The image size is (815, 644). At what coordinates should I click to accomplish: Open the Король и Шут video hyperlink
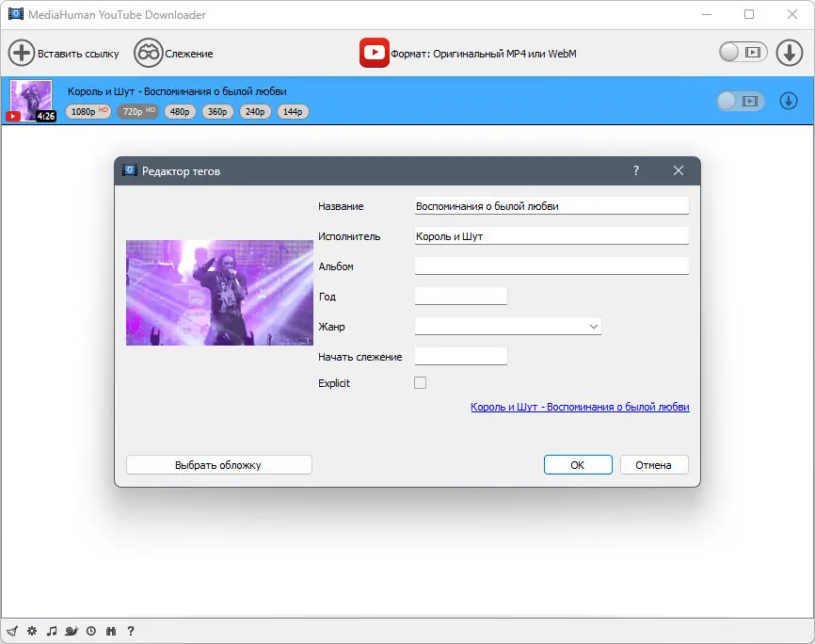point(580,407)
